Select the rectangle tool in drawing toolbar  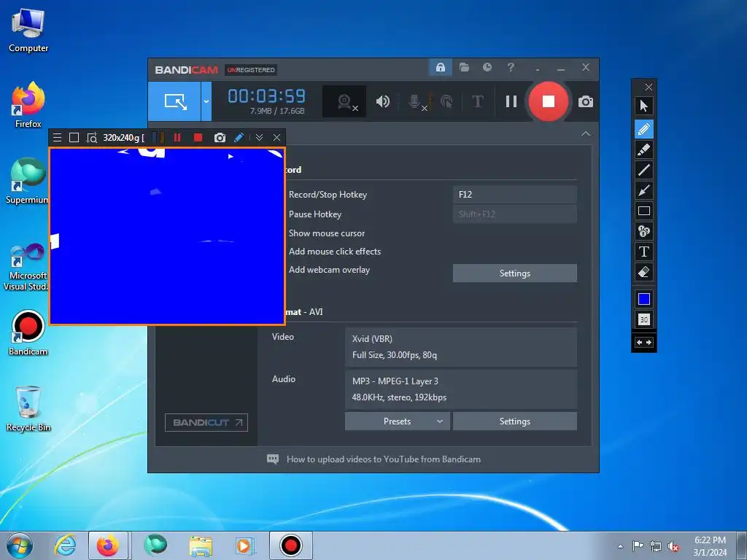(643, 211)
